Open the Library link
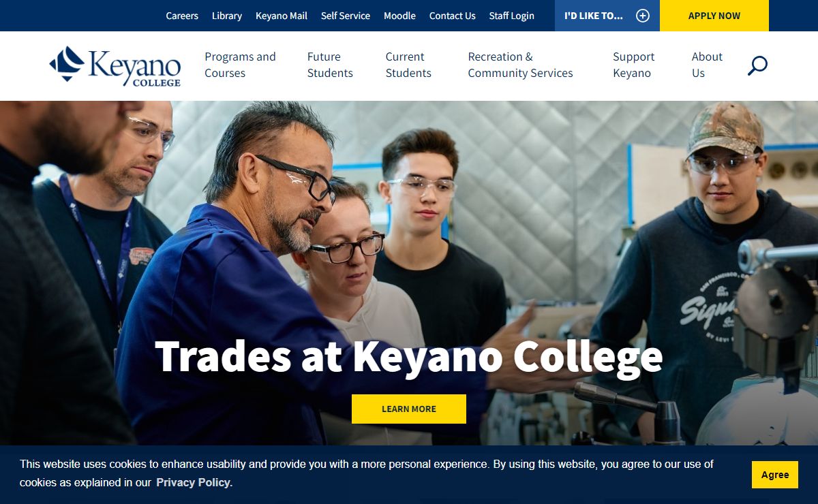The image size is (818, 504). pyautogui.click(x=227, y=16)
